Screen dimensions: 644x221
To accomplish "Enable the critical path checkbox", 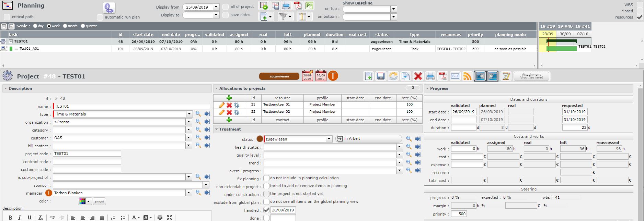I will click(7, 17).
